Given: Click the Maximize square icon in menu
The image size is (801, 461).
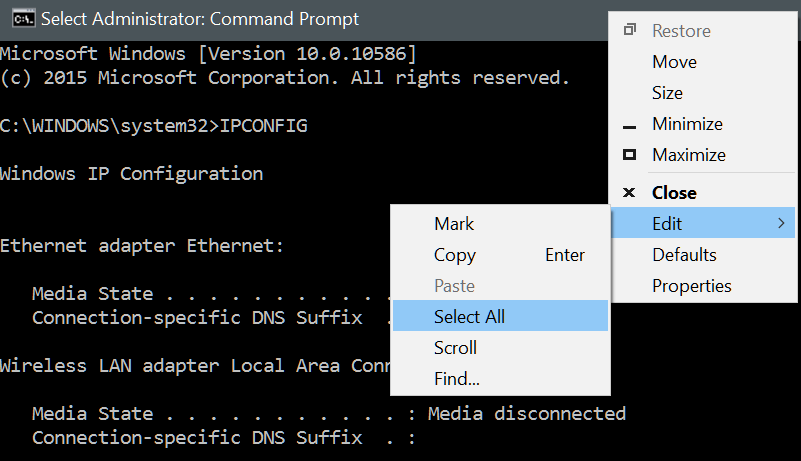Looking at the screenshot, I should tap(629, 155).
